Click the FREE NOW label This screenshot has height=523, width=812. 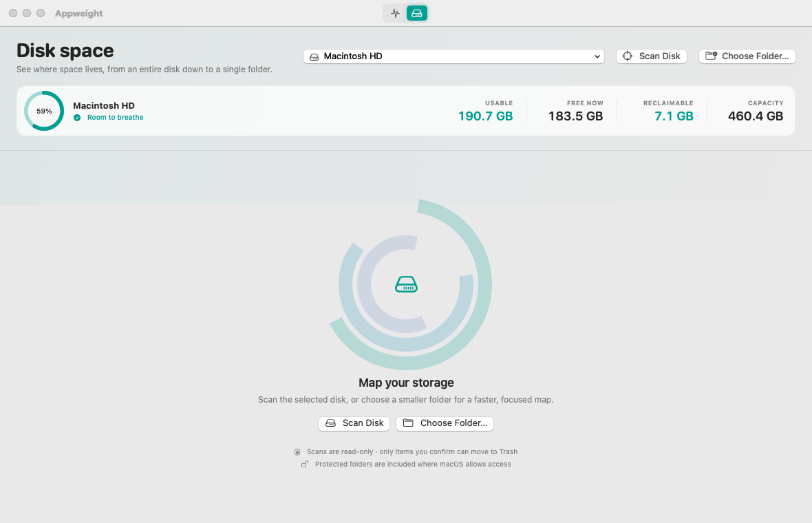[585, 103]
